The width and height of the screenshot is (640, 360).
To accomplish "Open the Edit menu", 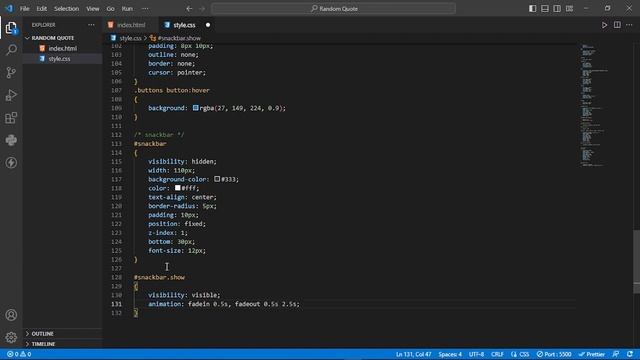I will point(42,9).
